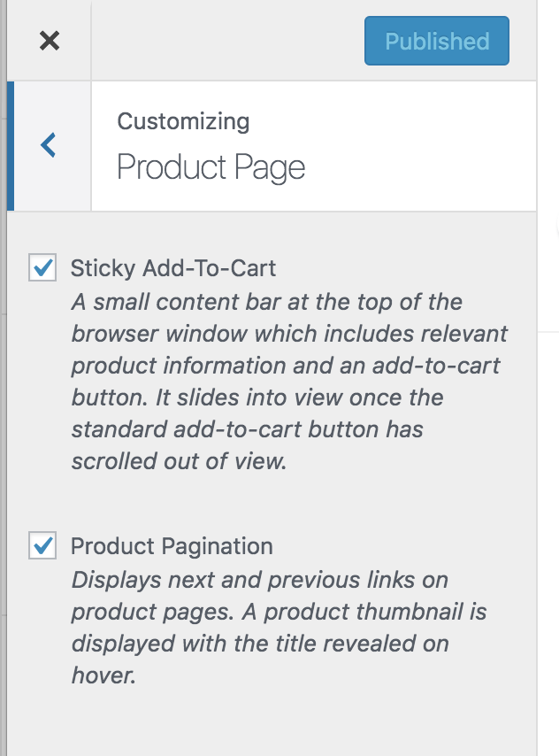
Task: Select the Customizing breadcrumb label
Action: [x=183, y=121]
